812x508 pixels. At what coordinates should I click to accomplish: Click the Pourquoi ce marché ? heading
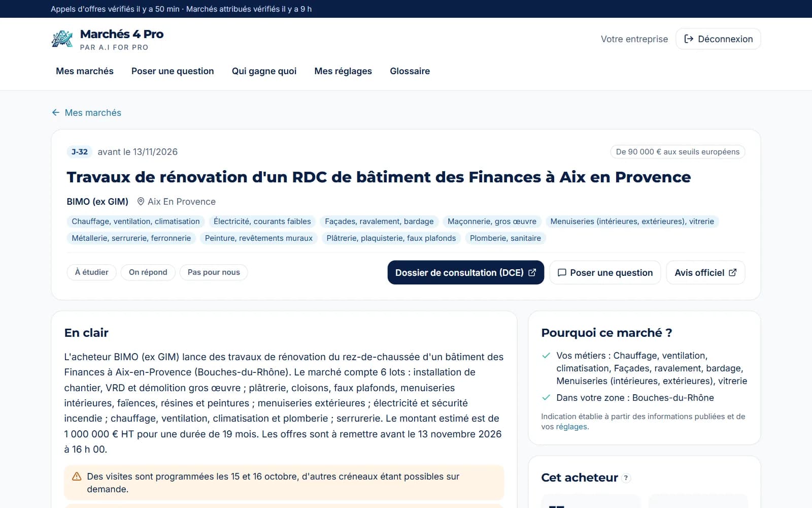(606, 333)
